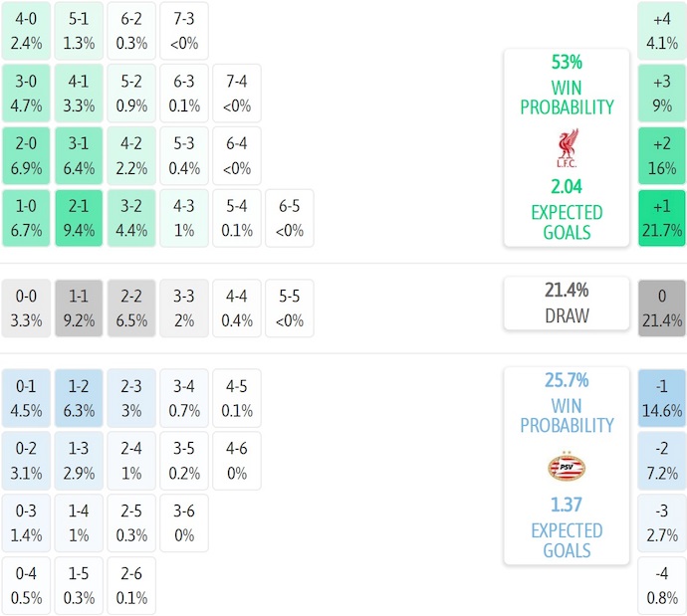Select the +1 goal margin box
This screenshot has width=687, height=616.
[662, 218]
